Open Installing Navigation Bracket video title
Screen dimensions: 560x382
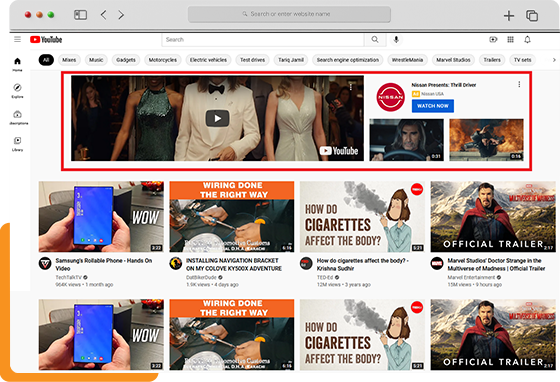(234, 265)
